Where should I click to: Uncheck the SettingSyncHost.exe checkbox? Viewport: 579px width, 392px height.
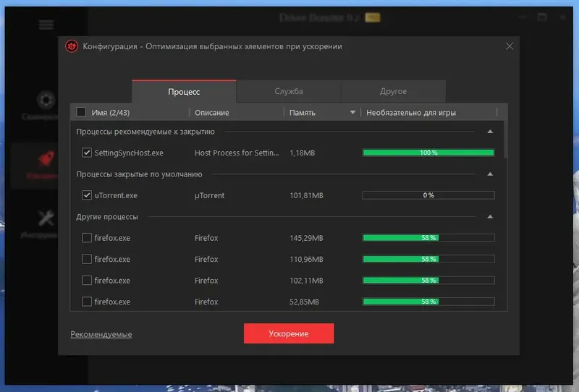pos(87,153)
